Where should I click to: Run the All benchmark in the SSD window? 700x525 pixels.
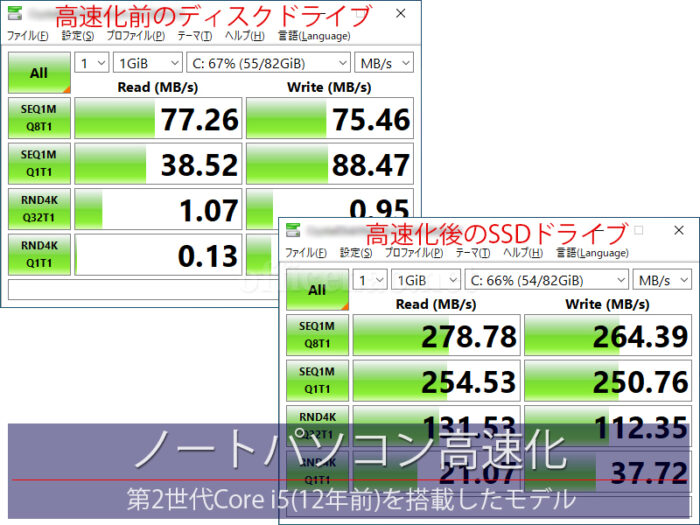[317, 290]
